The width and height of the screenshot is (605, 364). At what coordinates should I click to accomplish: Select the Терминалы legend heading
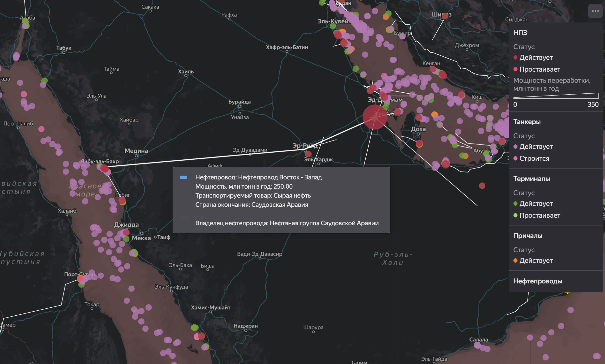(531, 179)
